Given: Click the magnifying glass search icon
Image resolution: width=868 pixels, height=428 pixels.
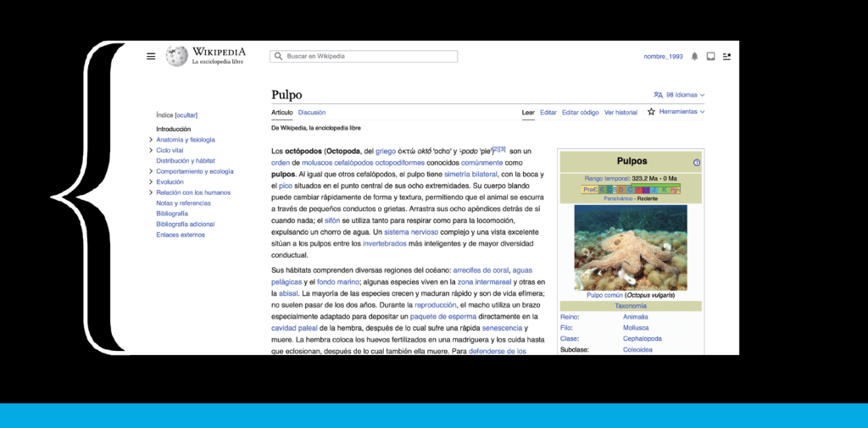Looking at the screenshot, I should 278,57.
